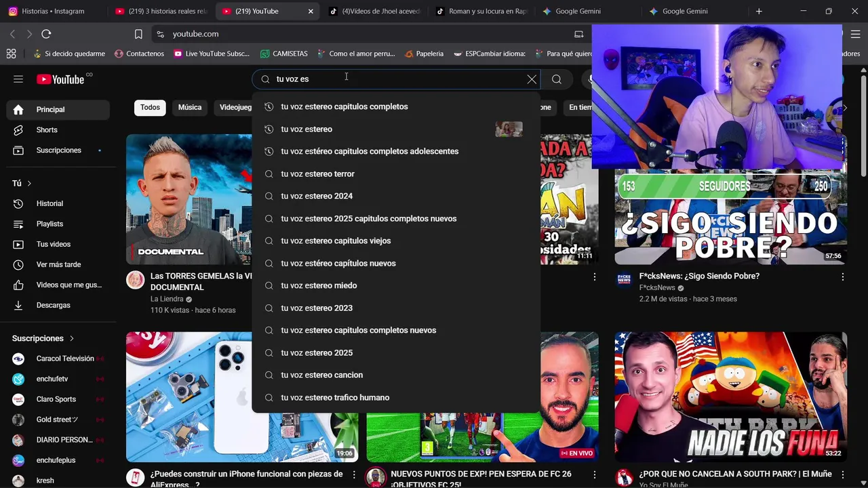Image resolution: width=868 pixels, height=488 pixels.
Task: Click into the search field containing 'tu voz es'
Action: (x=397, y=79)
